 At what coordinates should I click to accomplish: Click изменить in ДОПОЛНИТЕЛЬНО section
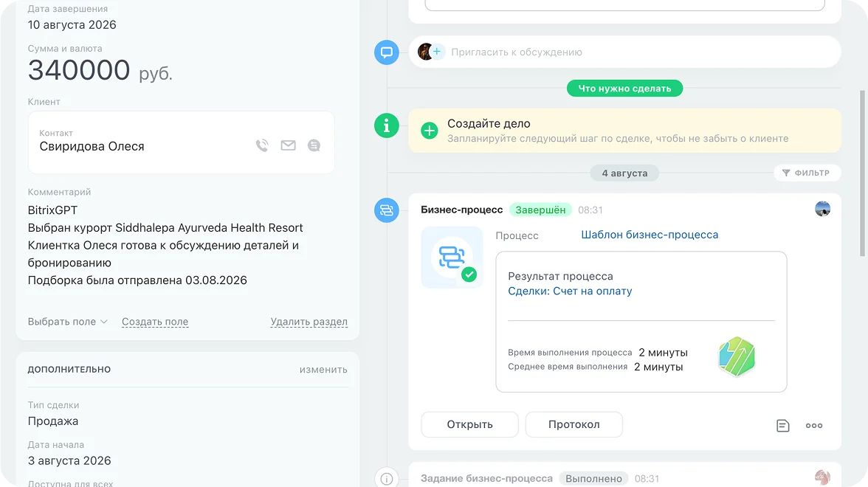coord(323,369)
